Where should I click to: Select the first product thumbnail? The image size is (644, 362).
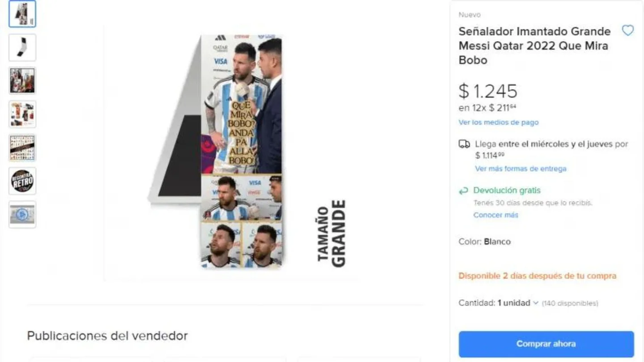coord(23,14)
